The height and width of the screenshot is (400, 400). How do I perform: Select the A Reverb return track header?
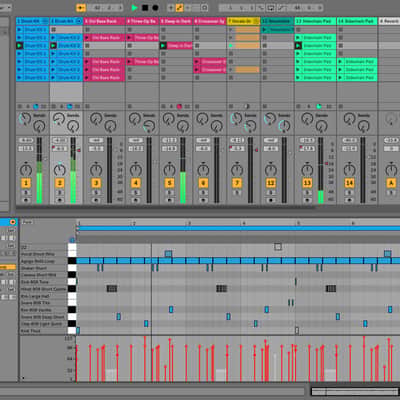click(389, 21)
